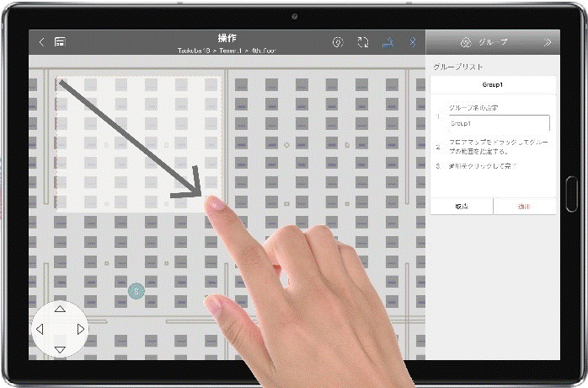Tap the teal S marker on floor map

click(x=136, y=291)
